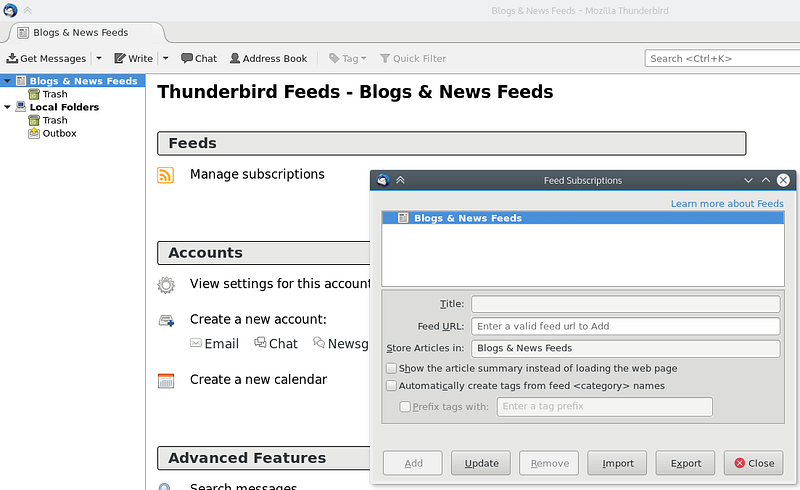
Task: Enable Show the article summary checkbox
Action: click(x=391, y=368)
